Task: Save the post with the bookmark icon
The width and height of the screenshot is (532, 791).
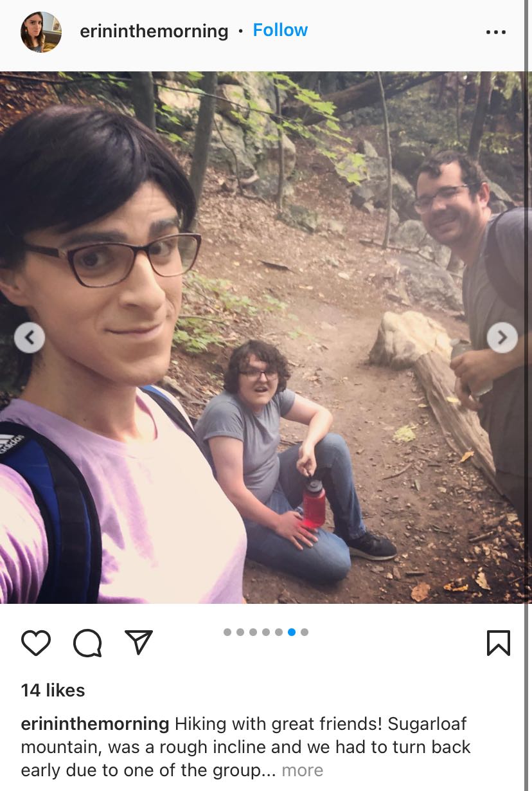Action: point(499,642)
